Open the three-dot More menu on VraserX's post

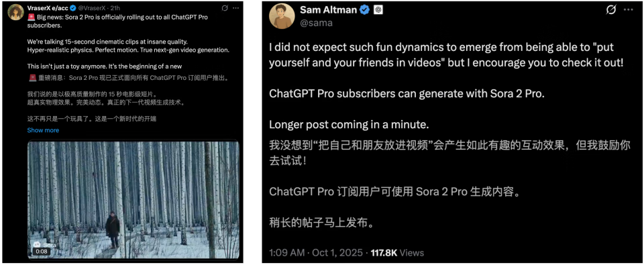(x=235, y=8)
